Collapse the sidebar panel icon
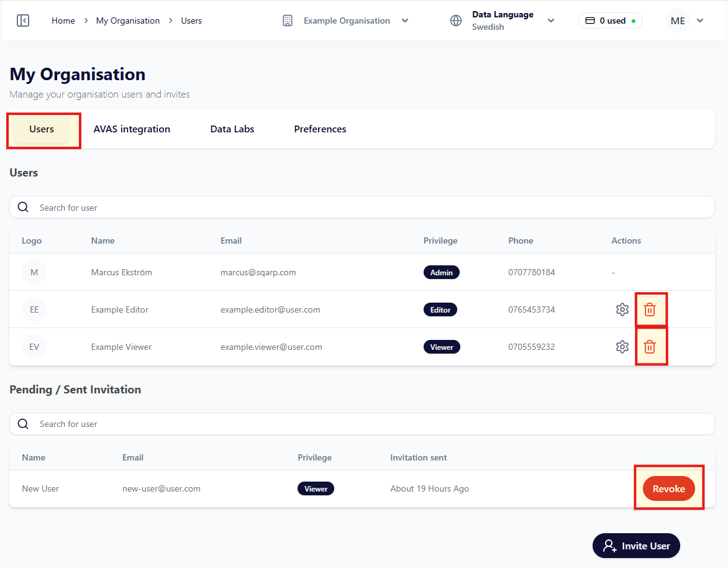This screenshot has height=568, width=728. (x=23, y=21)
